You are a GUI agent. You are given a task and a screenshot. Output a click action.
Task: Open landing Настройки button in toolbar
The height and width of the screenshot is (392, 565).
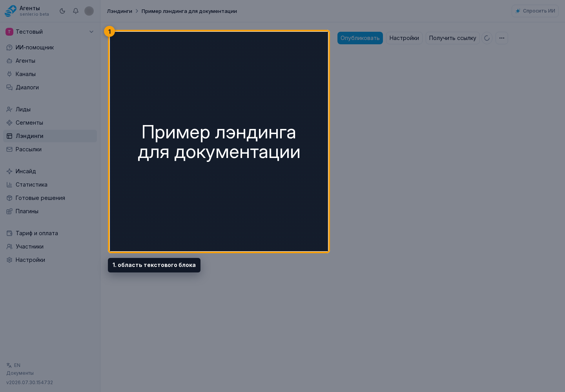404,38
